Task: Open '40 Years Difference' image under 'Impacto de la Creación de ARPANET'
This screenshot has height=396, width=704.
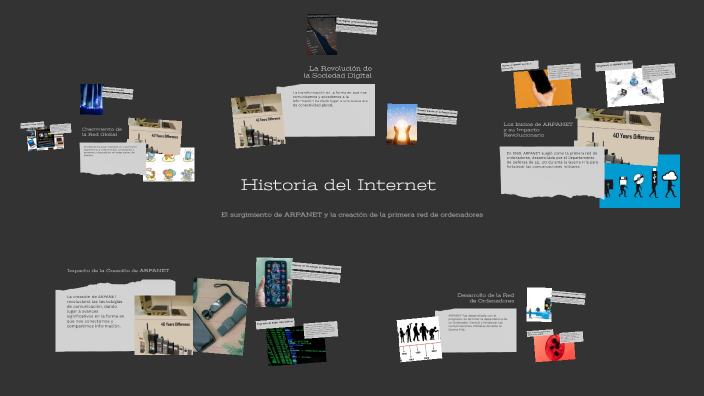Action: (x=163, y=325)
